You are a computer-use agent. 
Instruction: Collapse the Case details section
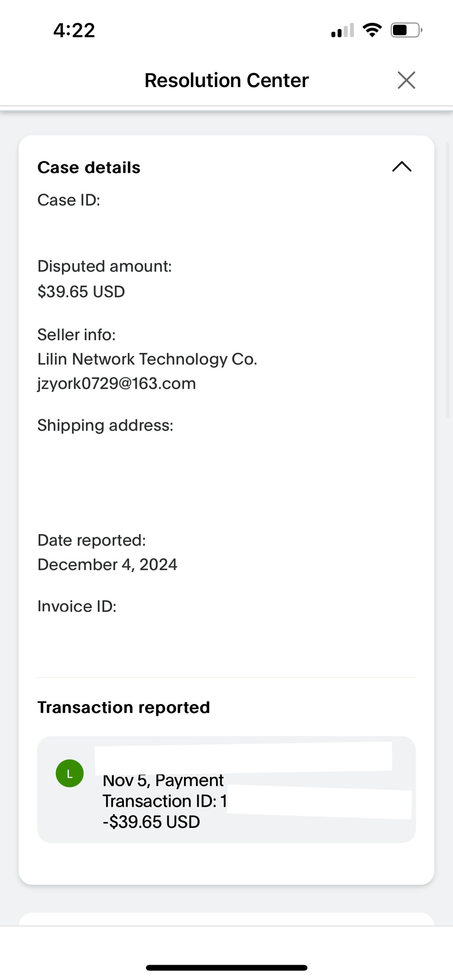(402, 167)
